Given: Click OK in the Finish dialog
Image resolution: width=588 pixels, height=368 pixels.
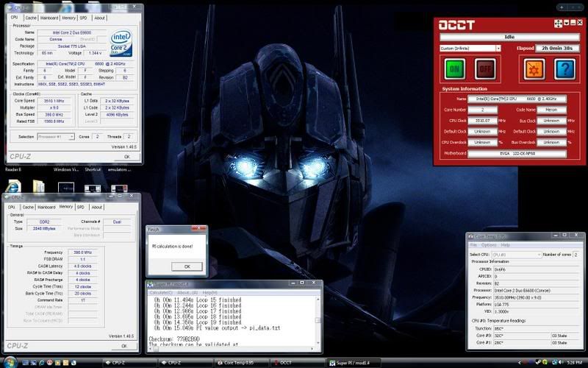Looking at the screenshot, I should (187, 266).
